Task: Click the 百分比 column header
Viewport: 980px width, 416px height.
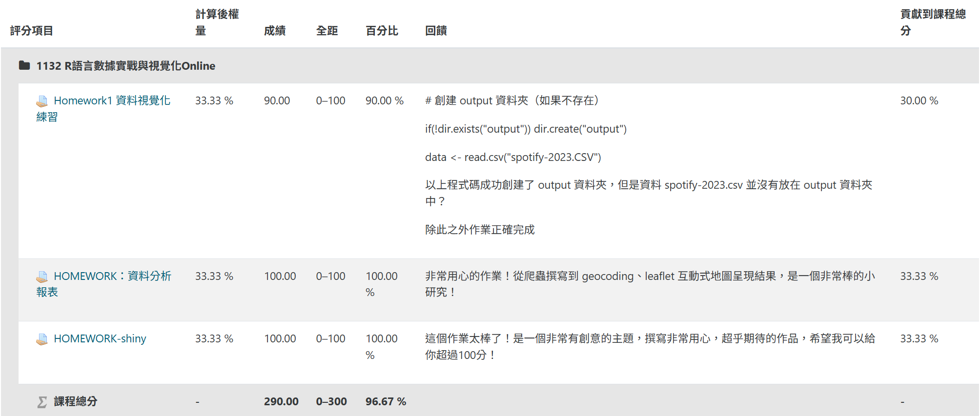Action: point(382,31)
